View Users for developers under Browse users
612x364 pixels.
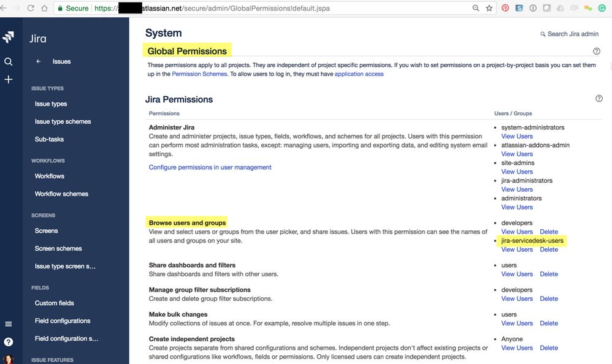517,232
